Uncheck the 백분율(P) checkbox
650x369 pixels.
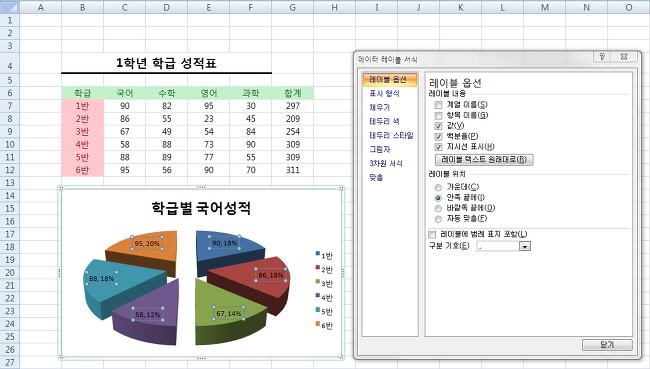point(438,136)
